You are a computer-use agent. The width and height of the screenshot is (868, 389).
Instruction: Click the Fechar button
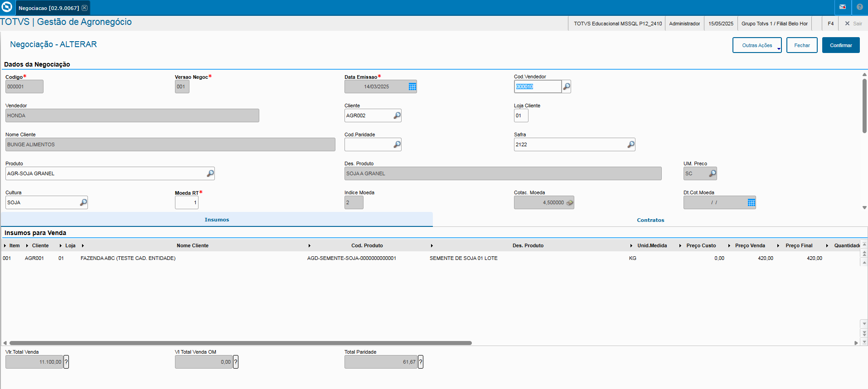pyautogui.click(x=802, y=45)
